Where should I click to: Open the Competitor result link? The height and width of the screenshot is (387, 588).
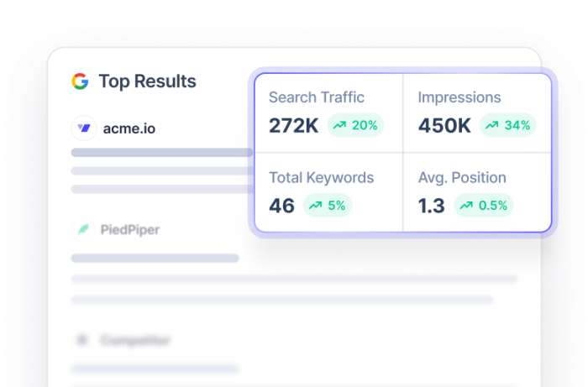[135, 340]
